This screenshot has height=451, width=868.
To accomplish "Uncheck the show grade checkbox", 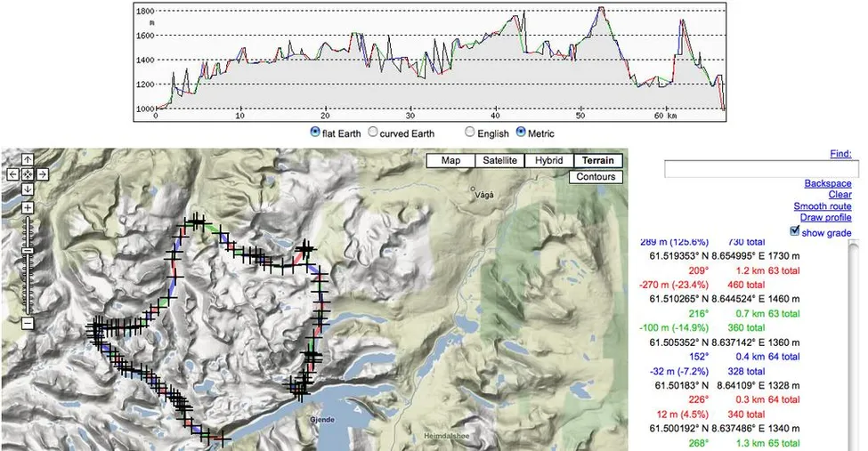I will click(795, 231).
